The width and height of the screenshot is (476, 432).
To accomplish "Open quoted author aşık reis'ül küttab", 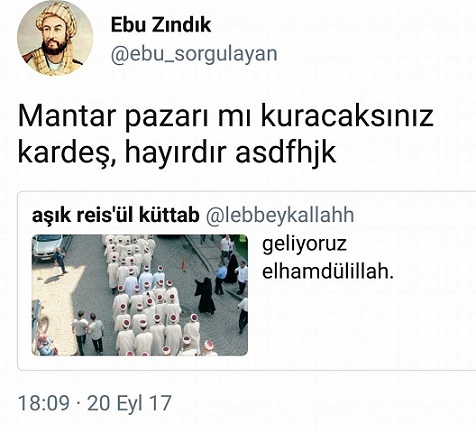I will pyautogui.click(x=115, y=215).
